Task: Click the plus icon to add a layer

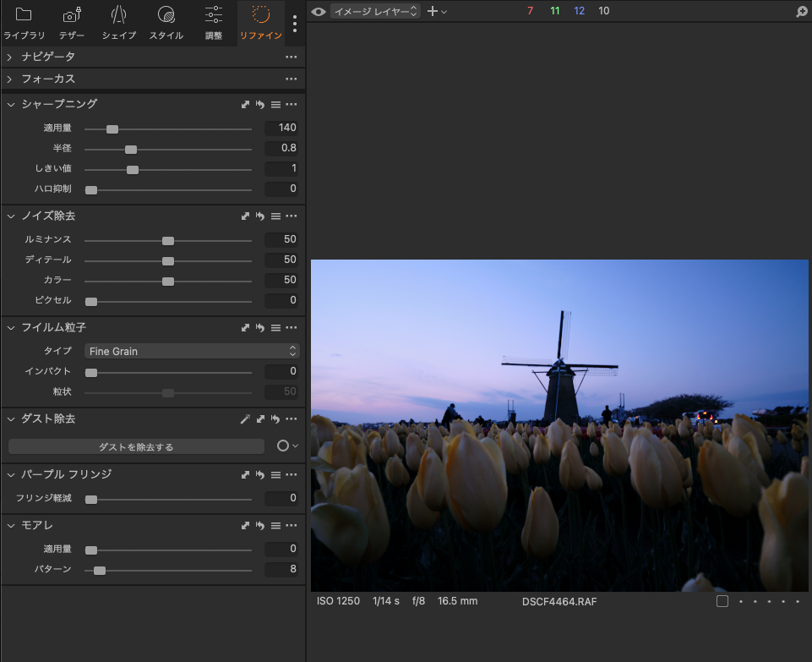Action: 433,12
